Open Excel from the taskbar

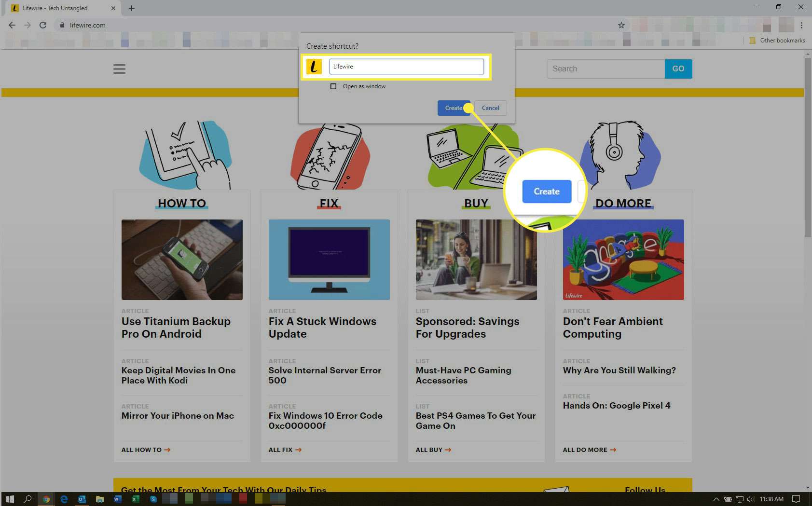[135, 499]
